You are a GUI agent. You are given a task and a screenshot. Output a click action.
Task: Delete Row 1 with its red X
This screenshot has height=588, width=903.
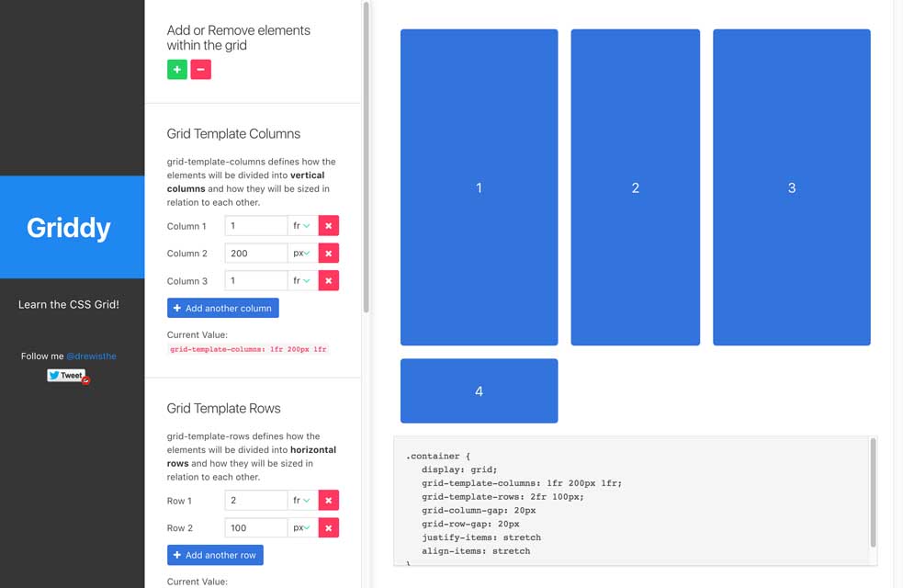click(x=328, y=501)
